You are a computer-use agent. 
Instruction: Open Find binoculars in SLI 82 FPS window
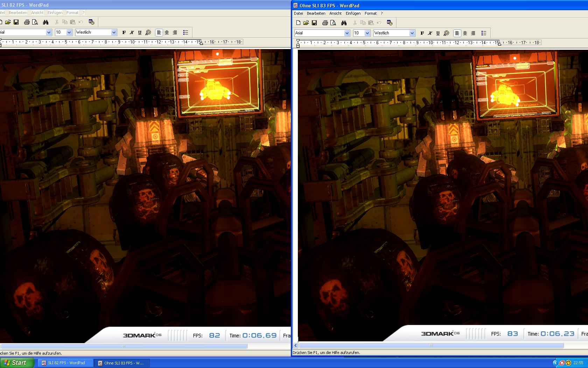point(45,22)
